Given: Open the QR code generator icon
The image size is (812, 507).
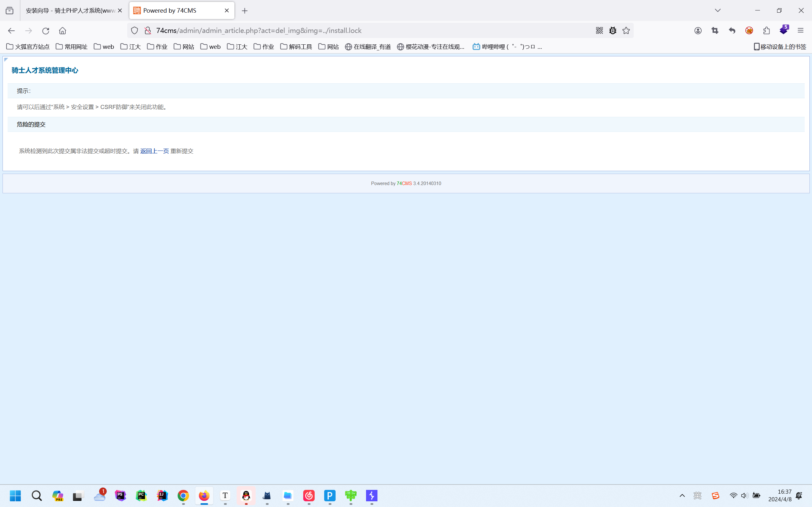Looking at the screenshot, I should tap(599, 30).
